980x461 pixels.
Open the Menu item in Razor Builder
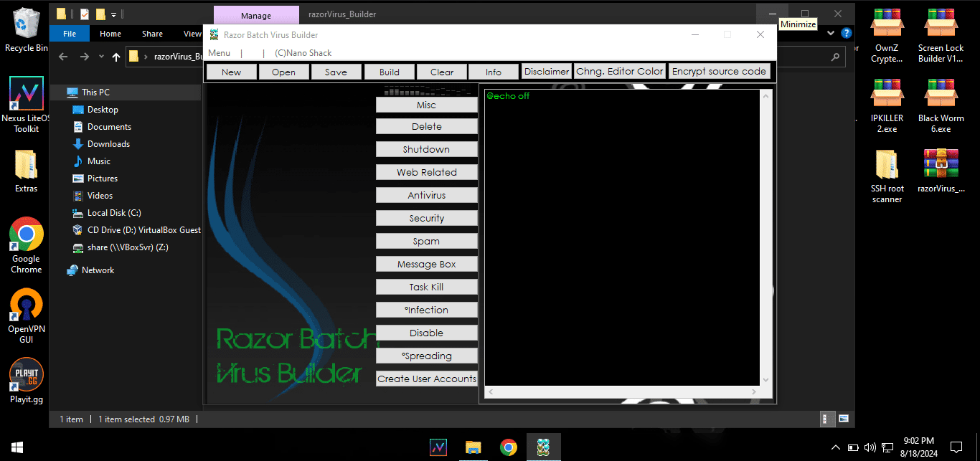(x=220, y=53)
